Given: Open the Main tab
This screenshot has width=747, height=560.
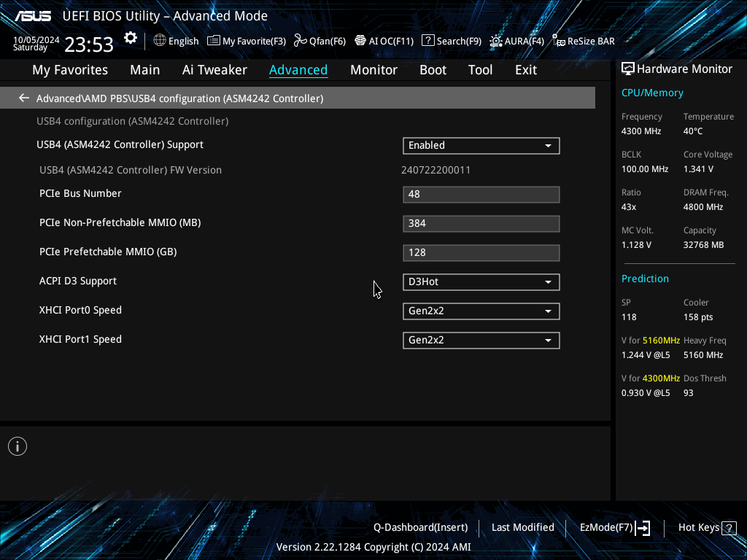Looking at the screenshot, I should tap(145, 70).
